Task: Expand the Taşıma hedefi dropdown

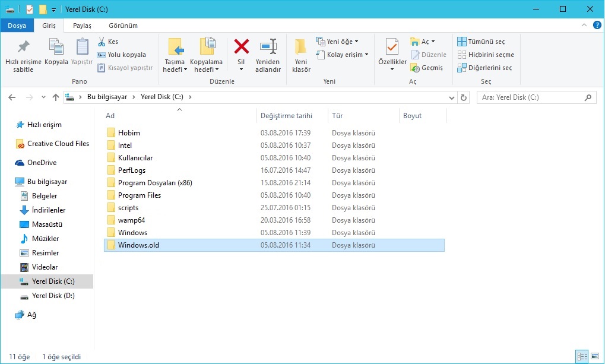Action: (x=175, y=69)
